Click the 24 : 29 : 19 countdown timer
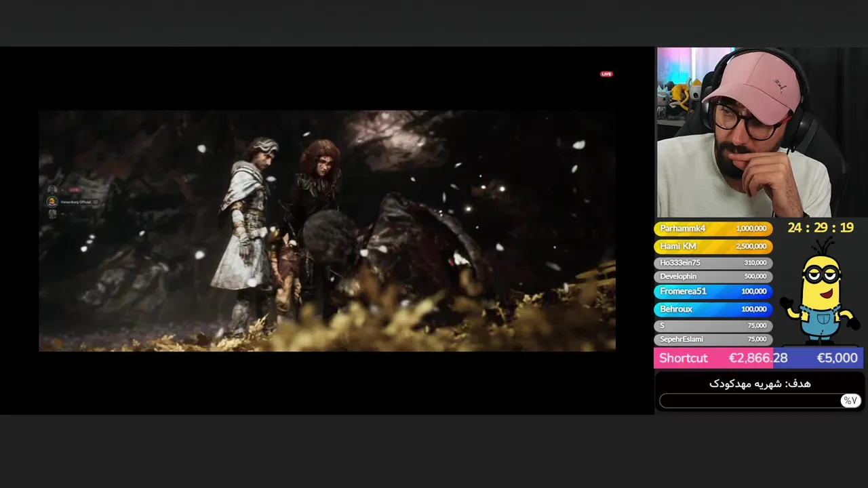The image size is (868, 488). (x=821, y=228)
